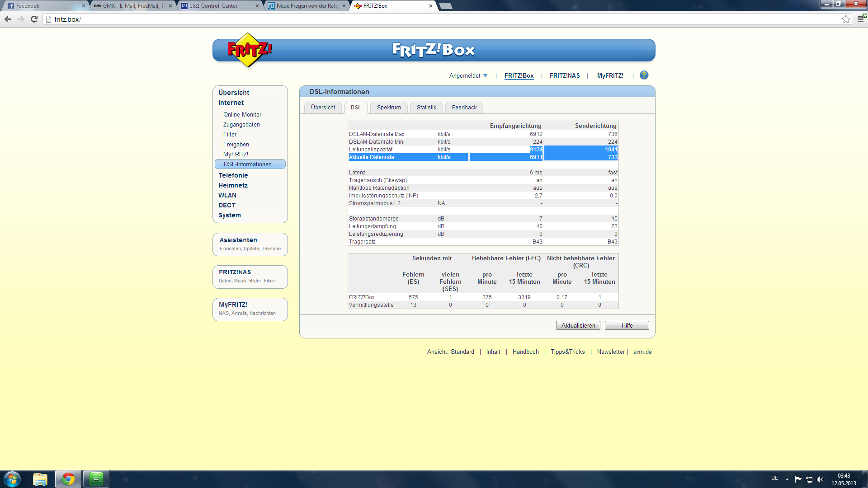868x488 pixels.
Task: Click the FRITZ! logo in the header
Action: [x=249, y=50]
